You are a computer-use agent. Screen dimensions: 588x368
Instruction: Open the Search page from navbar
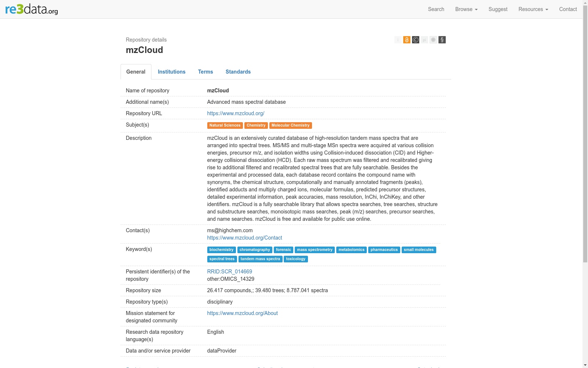tap(436, 9)
